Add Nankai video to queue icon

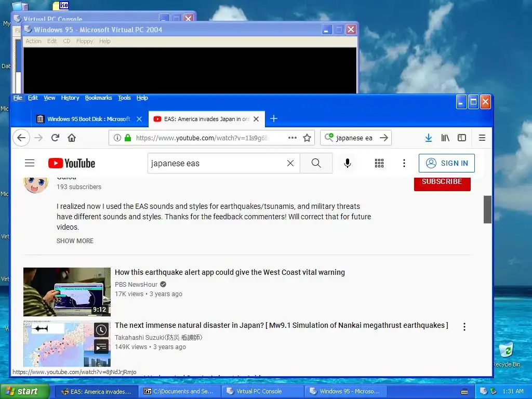click(x=101, y=347)
